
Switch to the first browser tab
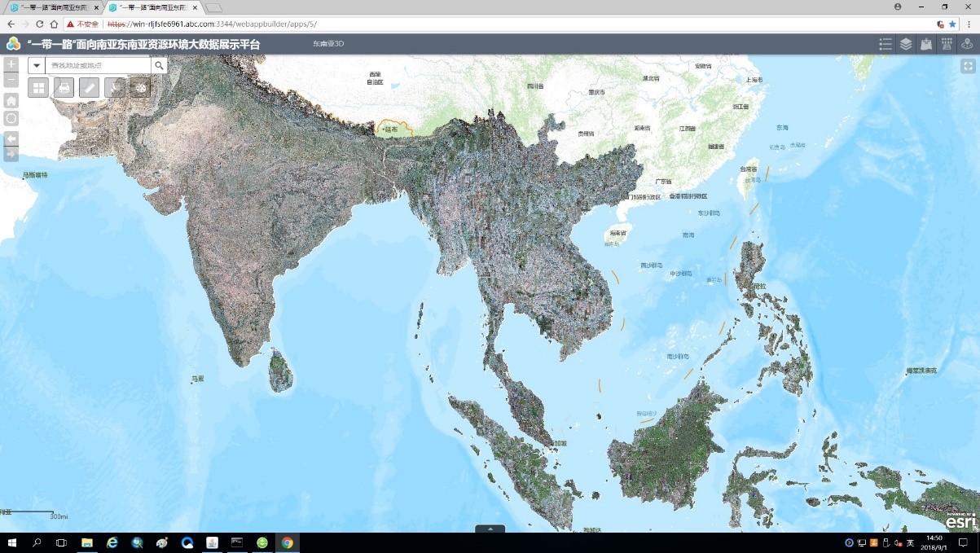tap(54, 7)
